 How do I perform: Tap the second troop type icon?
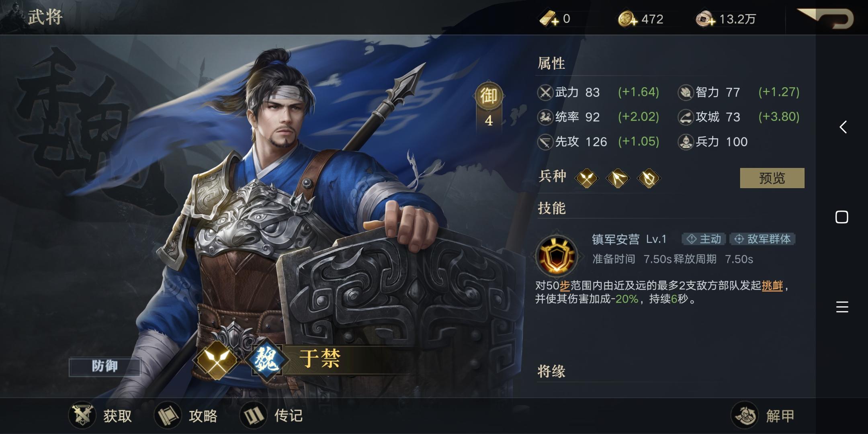coord(618,178)
